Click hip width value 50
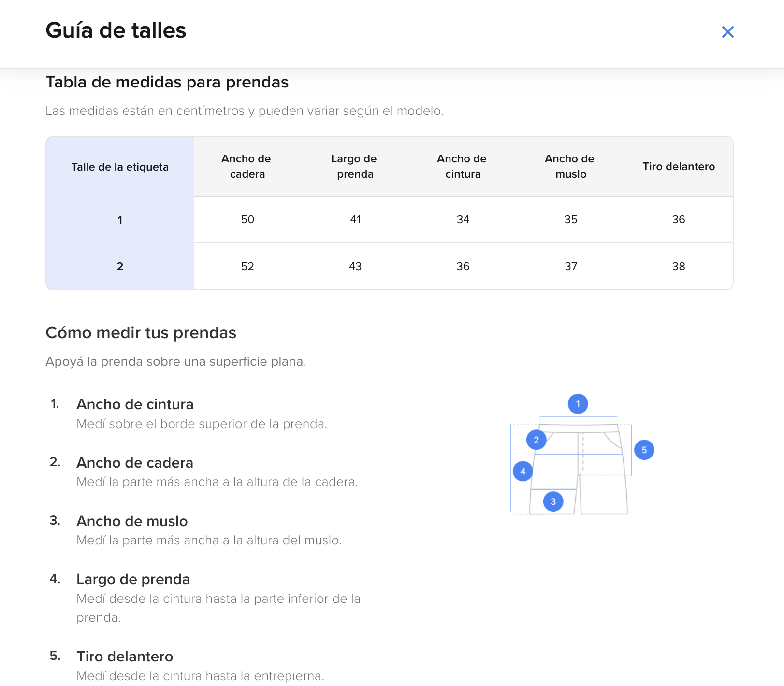The image size is (784, 686). point(247,219)
